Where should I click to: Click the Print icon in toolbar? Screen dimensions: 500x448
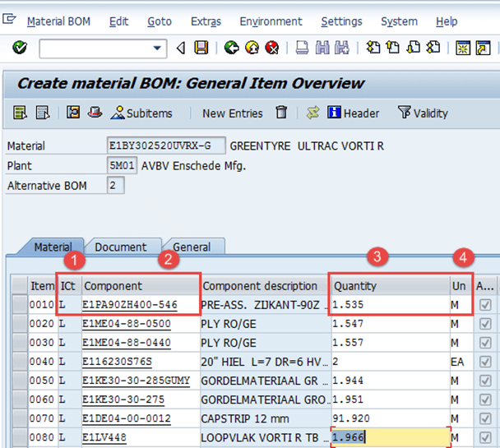tap(302, 48)
